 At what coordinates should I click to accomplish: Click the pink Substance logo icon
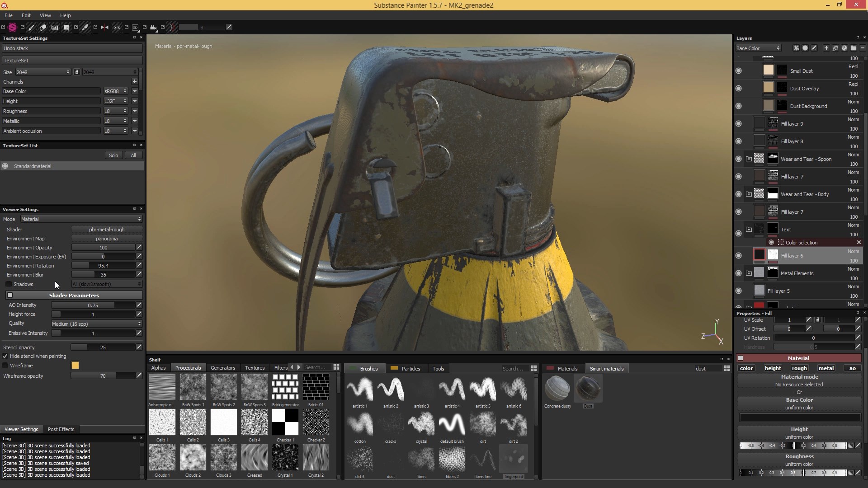pos(13,28)
